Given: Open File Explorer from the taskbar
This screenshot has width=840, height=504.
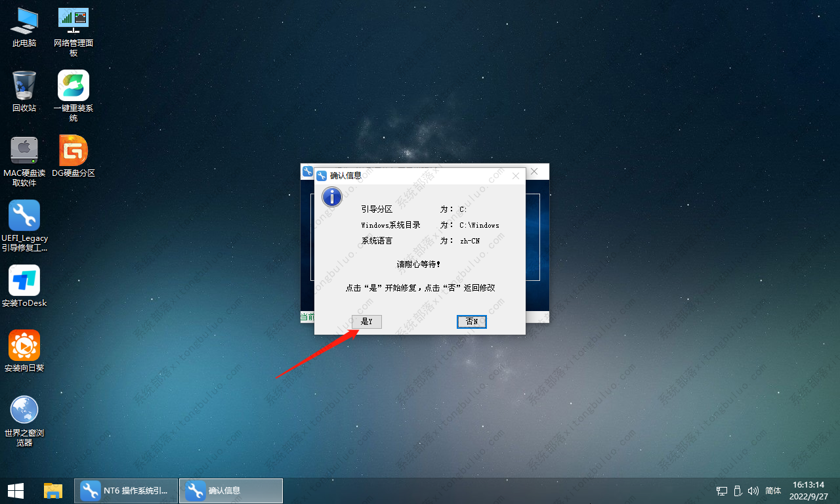Looking at the screenshot, I should pyautogui.click(x=52, y=490).
